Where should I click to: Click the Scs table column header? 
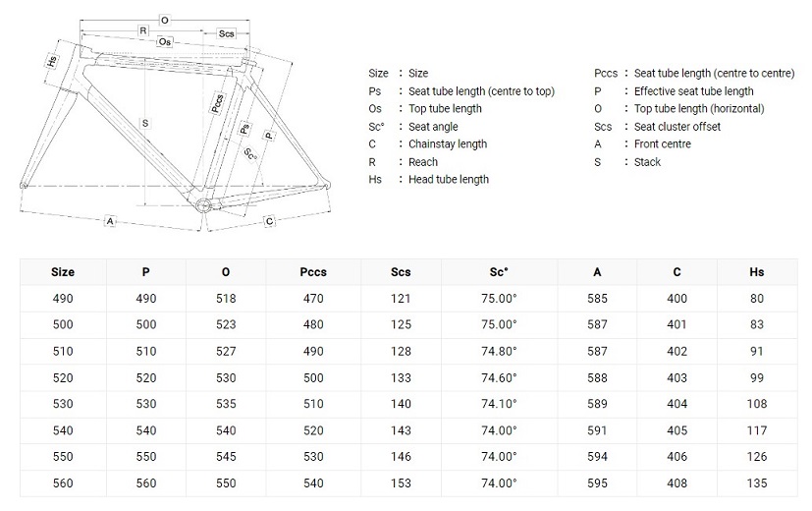[x=401, y=272]
